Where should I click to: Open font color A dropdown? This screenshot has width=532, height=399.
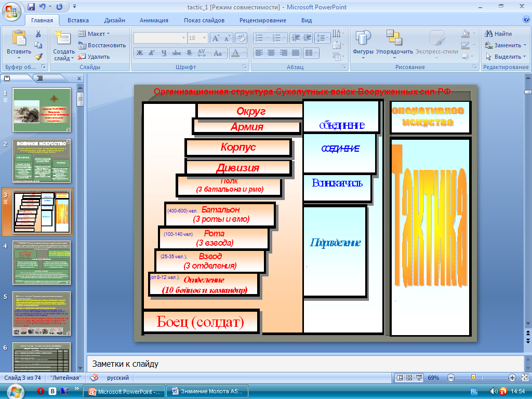(237, 52)
